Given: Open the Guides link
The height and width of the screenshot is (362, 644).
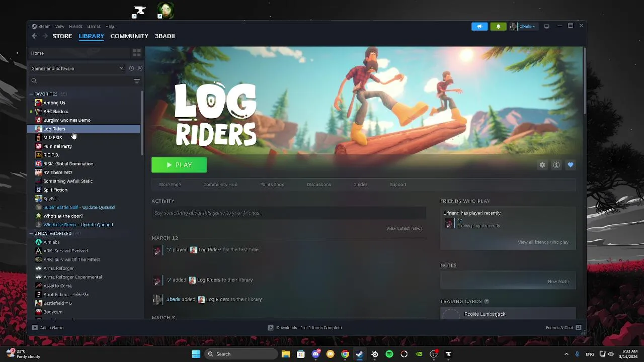Looking at the screenshot, I should click(x=360, y=185).
